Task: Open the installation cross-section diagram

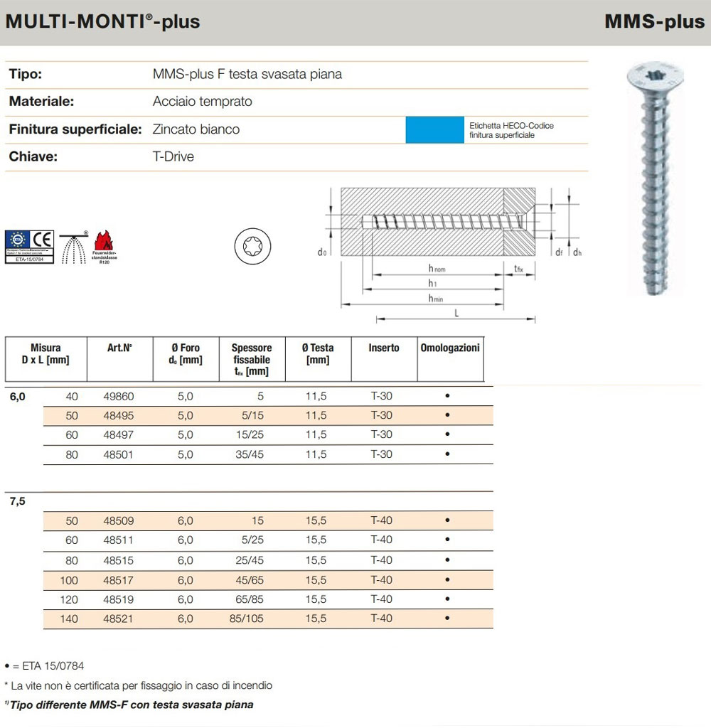Action: tap(449, 255)
